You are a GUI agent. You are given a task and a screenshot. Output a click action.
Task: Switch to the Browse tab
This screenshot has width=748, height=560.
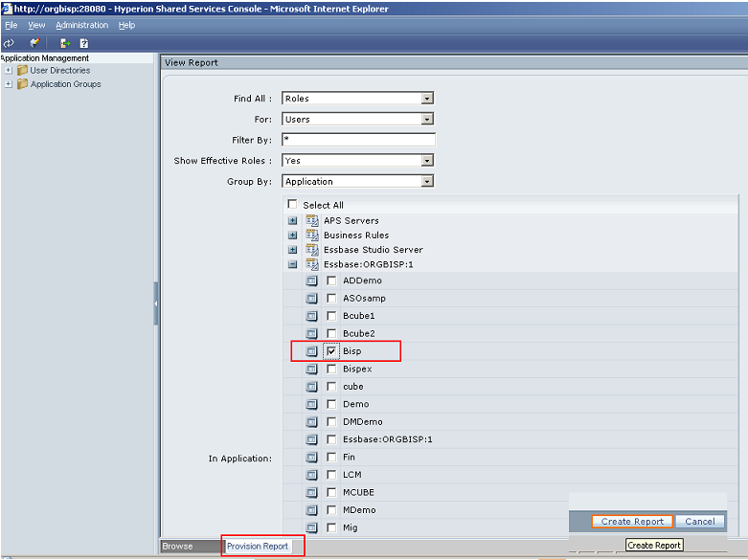[190, 547]
